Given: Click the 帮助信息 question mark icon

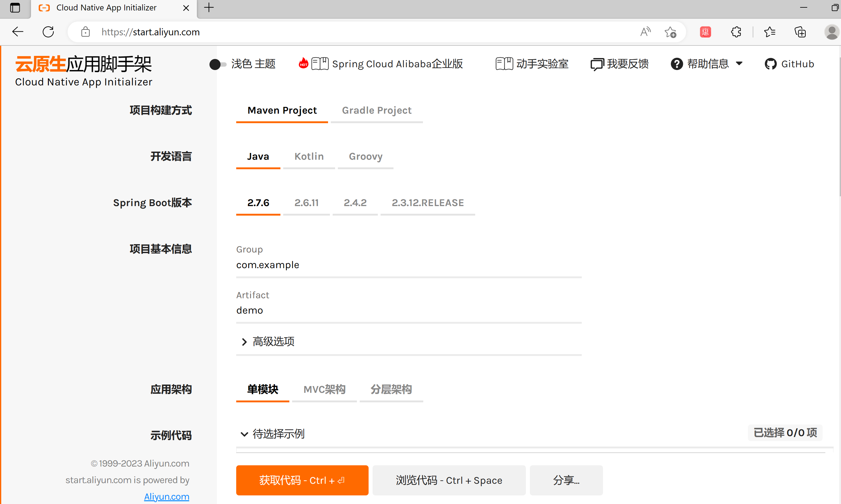Looking at the screenshot, I should click(677, 64).
